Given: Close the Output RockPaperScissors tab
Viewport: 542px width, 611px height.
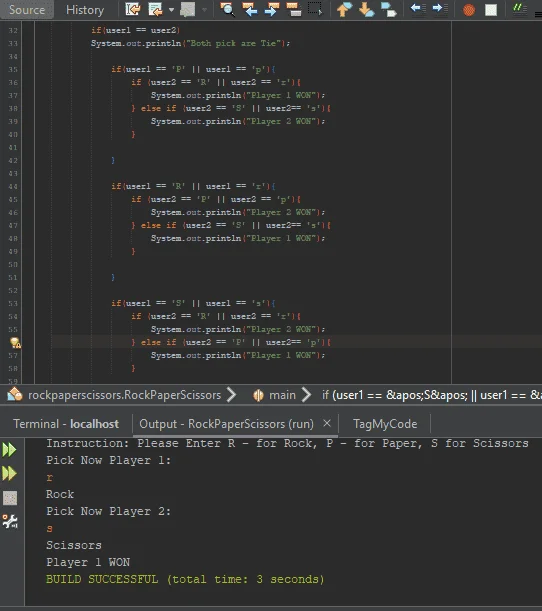Looking at the screenshot, I should 327,423.
